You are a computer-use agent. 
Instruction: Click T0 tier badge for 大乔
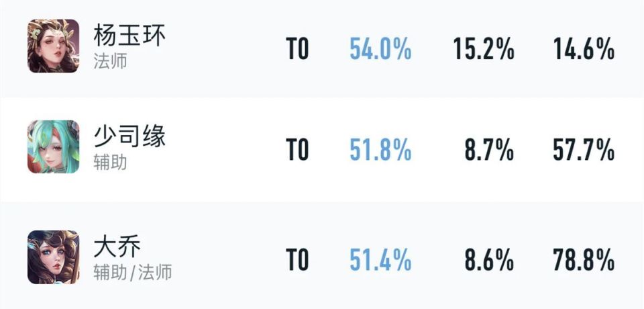(297, 259)
